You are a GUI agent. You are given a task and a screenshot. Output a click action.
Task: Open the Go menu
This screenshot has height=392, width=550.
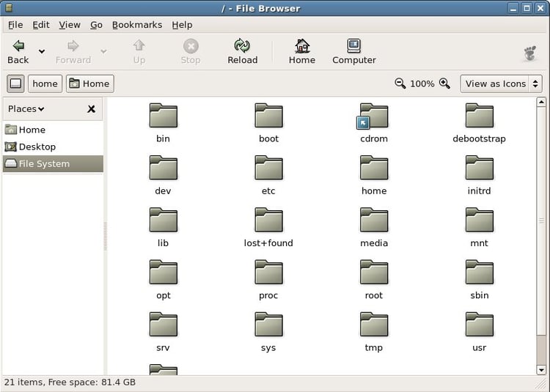96,25
